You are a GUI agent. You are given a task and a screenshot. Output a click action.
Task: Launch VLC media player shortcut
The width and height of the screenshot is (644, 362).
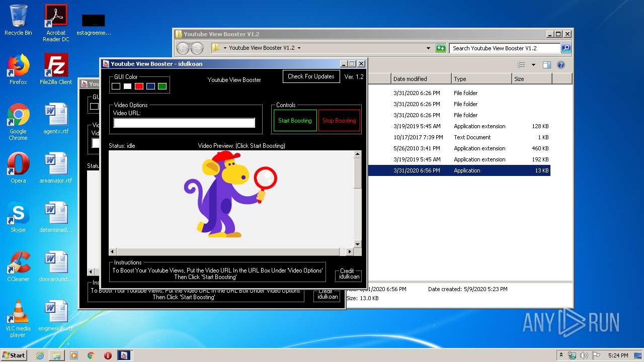pos(18,319)
